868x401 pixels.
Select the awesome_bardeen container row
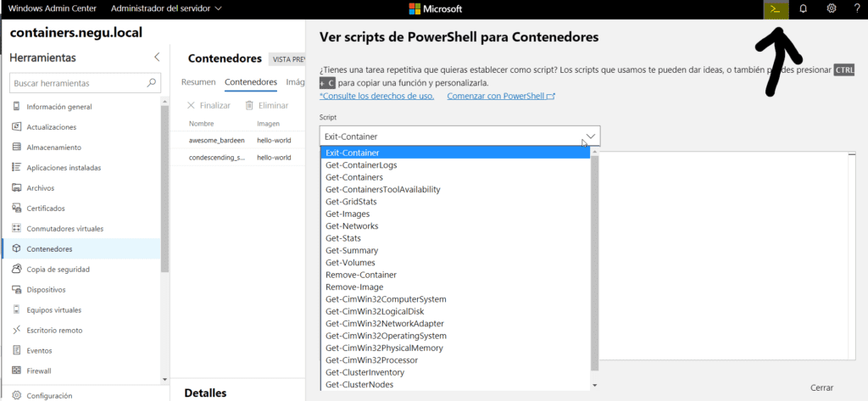pyautogui.click(x=238, y=140)
